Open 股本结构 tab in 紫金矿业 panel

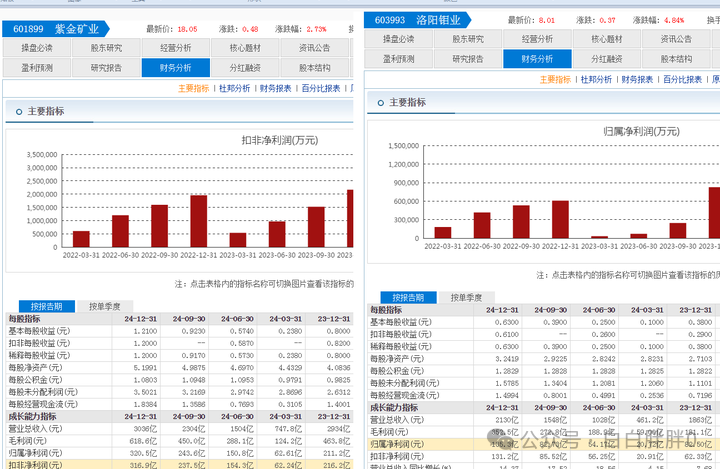pyautogui.click(x=314, y=68)
